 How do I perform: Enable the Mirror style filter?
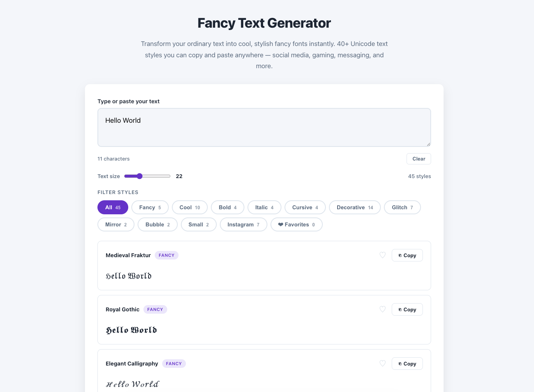click(116, 224)
